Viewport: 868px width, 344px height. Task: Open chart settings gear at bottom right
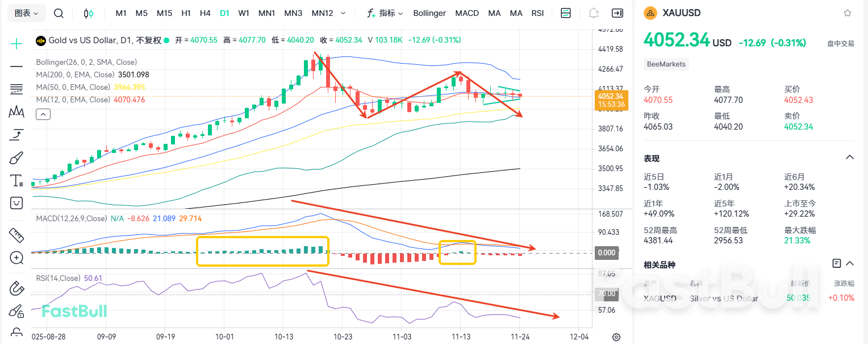click(x=616, y=337)
